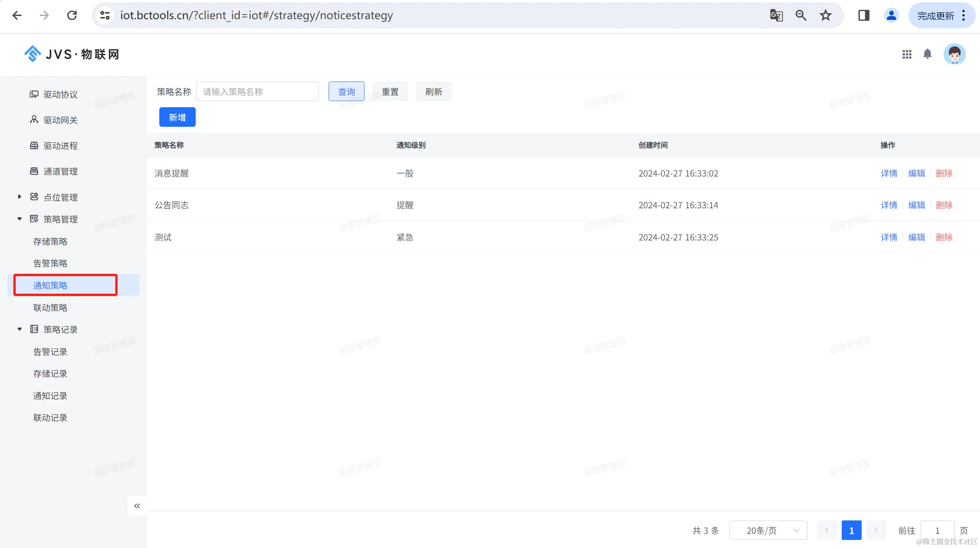Click 编辑 for 消息提醒 strategy
This screenshot has width=980, height=548.
(x=916, y=173)
